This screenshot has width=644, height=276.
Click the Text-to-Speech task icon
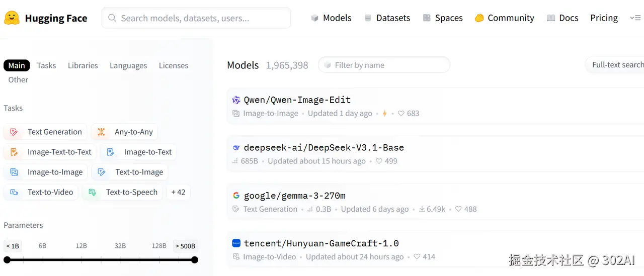(93, 192)
